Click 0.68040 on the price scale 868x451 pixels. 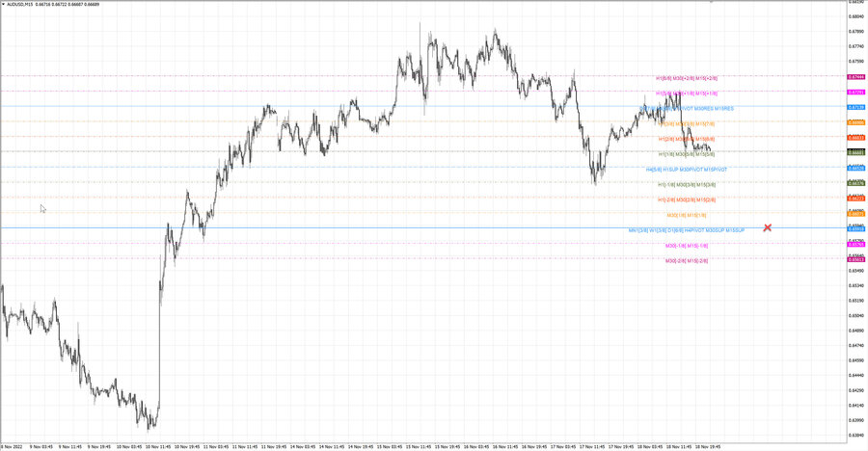tap(856, 16)
